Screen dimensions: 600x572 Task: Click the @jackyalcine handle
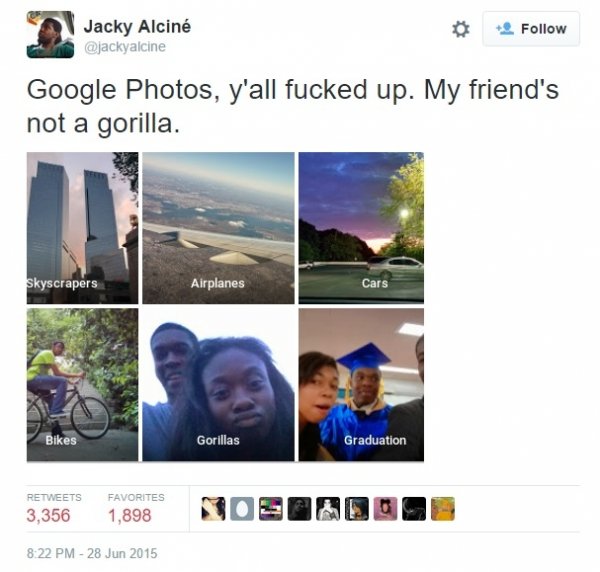point(125,47)
